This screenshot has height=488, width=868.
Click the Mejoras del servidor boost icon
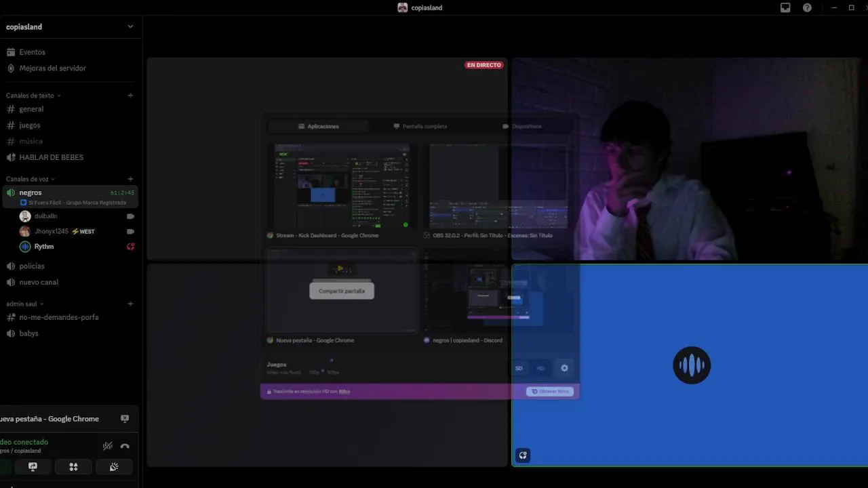click(x=11, y=68)
